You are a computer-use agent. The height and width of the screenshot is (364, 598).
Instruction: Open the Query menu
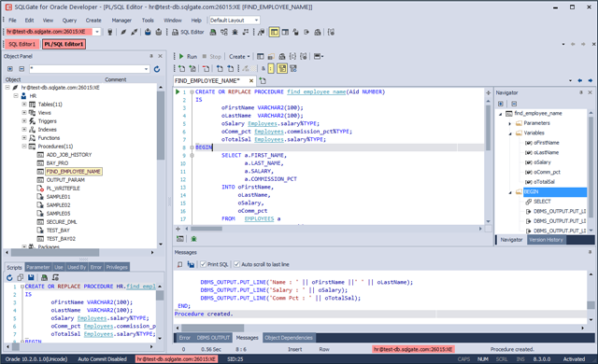69,21
